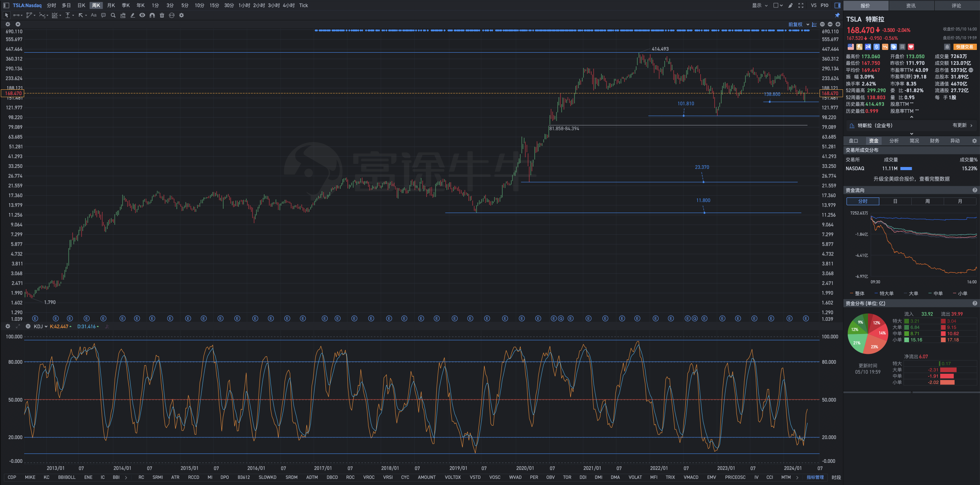The width and height of the screenshot is (980, 485).
Task: Expand more indicators chevron after BBI
Action: [x=126, y=477]
